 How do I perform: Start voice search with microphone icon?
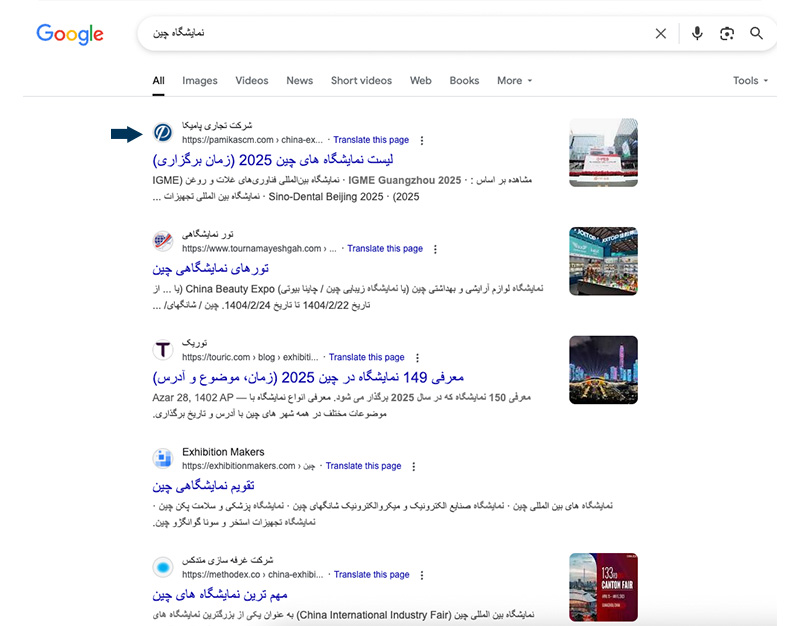click(697, 34)
